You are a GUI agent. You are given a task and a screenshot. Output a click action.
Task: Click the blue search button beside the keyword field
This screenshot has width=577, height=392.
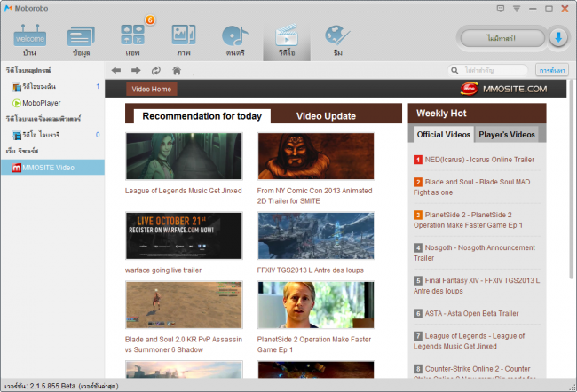coord(552,70)
